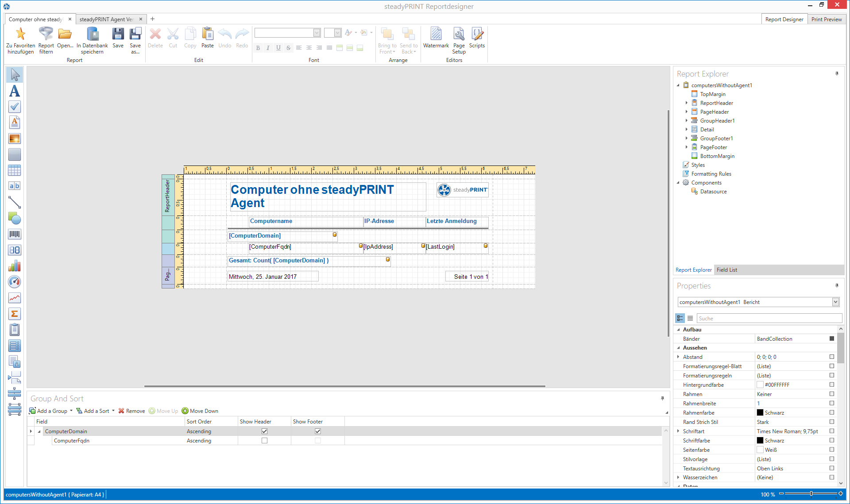
Task: Switch to Report Designer tab
Action: (x=784, y=19)
